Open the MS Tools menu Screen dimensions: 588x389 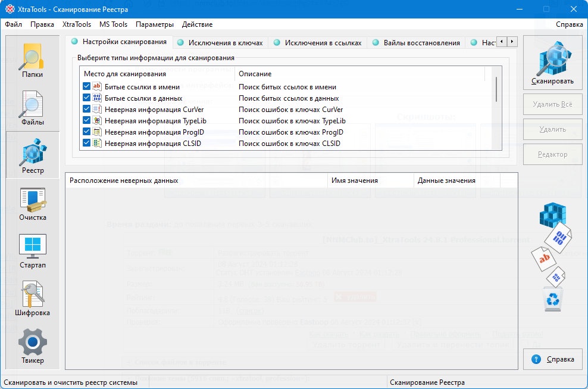click(113, 24)
